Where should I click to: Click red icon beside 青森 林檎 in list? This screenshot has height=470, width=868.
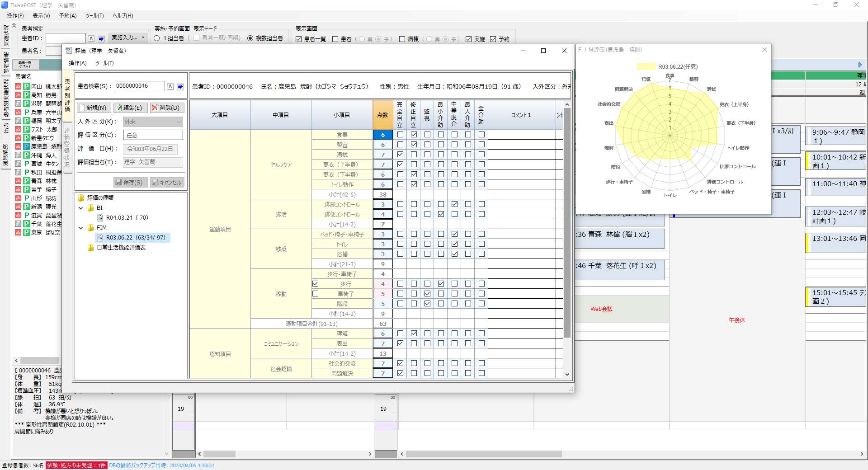point(18,181)
